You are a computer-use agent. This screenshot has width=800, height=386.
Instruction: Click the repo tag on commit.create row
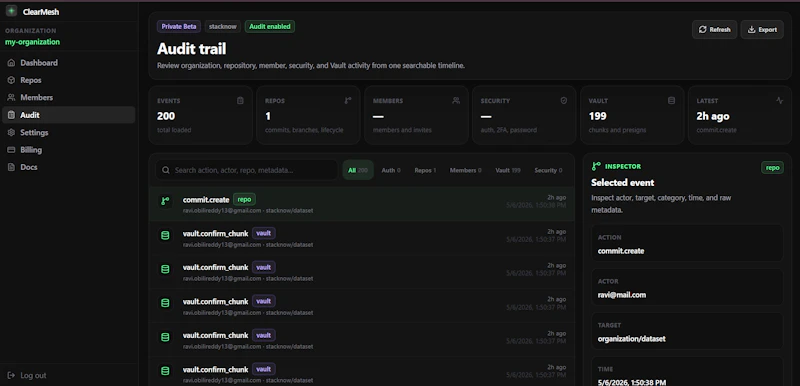click(x=244, y=199)
